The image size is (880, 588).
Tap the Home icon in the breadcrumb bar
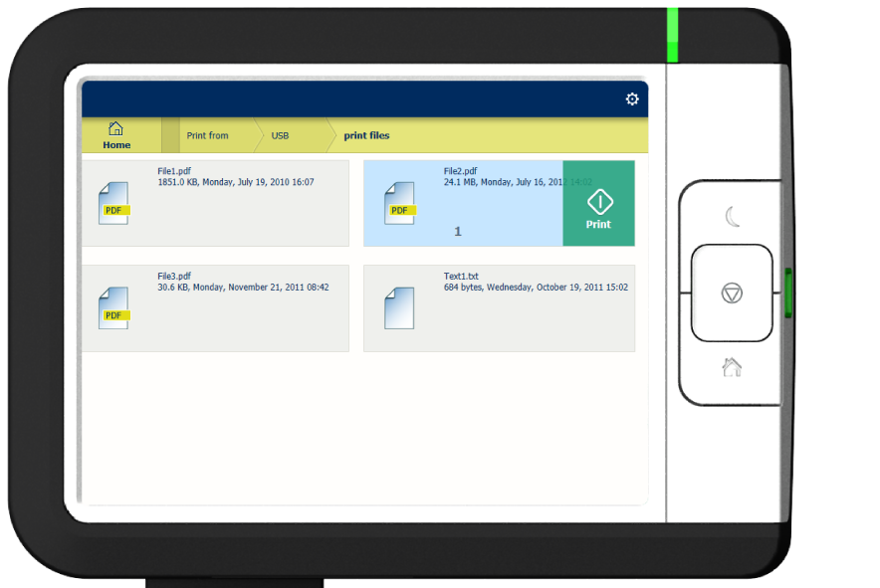116,135
